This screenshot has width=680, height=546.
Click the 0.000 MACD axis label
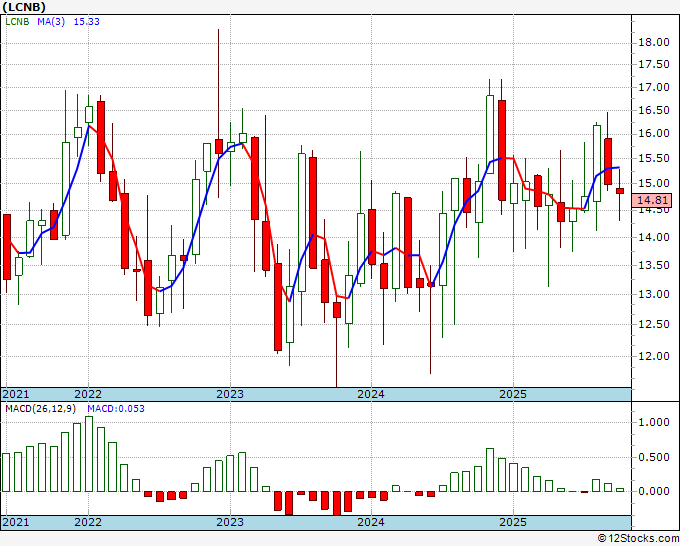pos(654,491)
